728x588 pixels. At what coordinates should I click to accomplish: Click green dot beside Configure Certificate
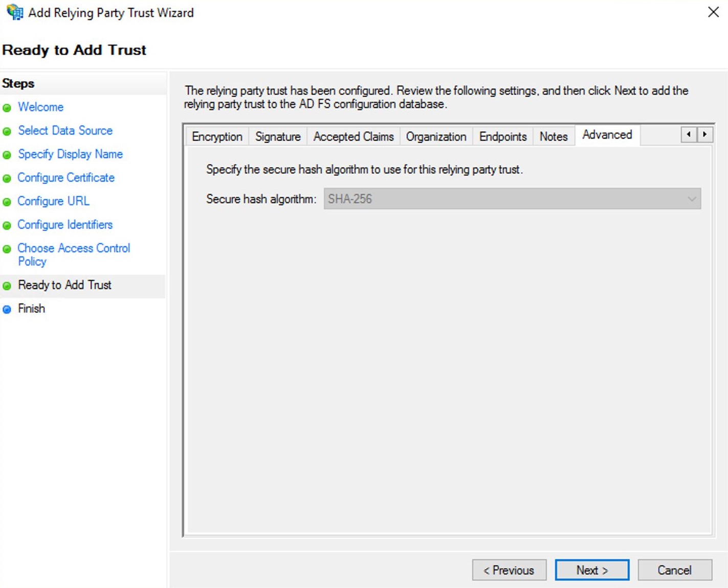click(7, 179)
